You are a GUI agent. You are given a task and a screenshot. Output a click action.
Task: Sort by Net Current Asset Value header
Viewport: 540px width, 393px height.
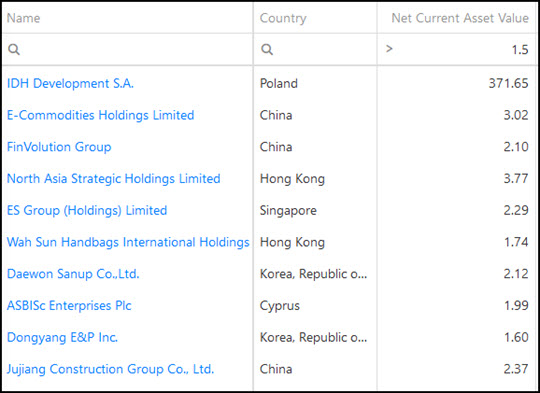(460, 18)
